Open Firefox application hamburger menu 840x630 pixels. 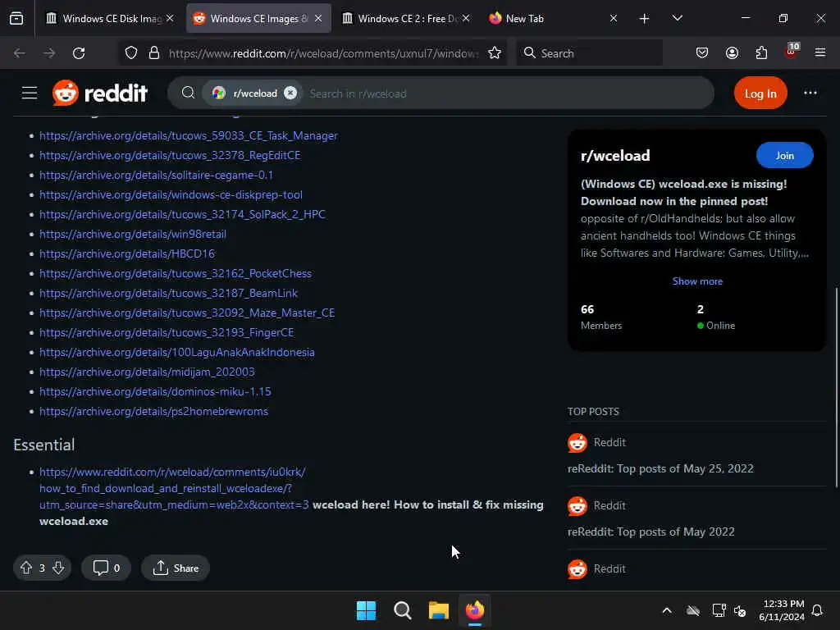820,53
